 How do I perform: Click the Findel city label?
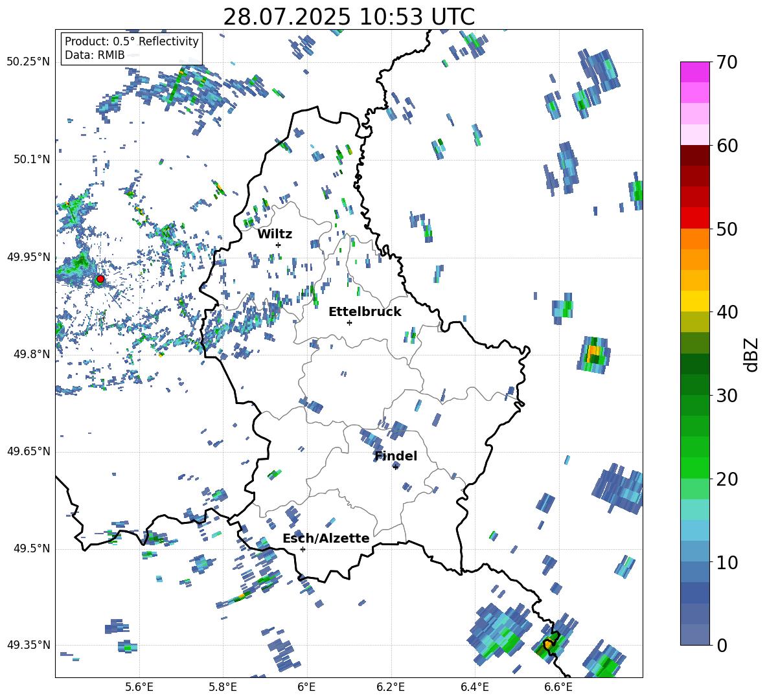[396, 456]
